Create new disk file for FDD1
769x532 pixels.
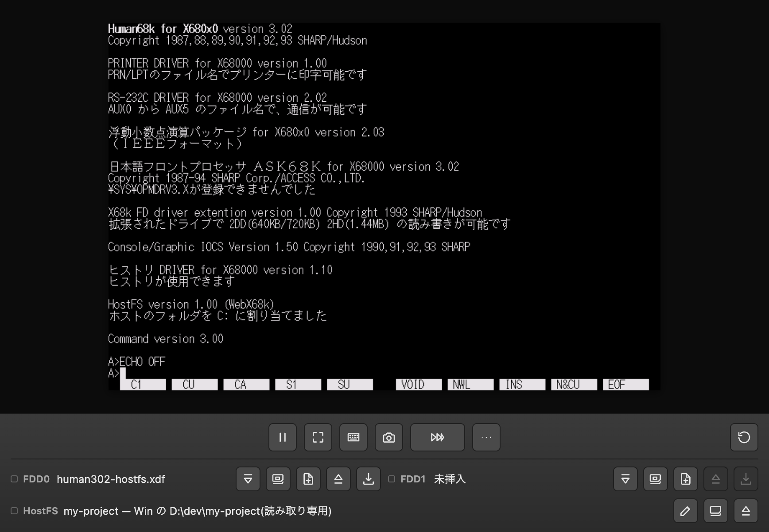(x=686, y=479)
